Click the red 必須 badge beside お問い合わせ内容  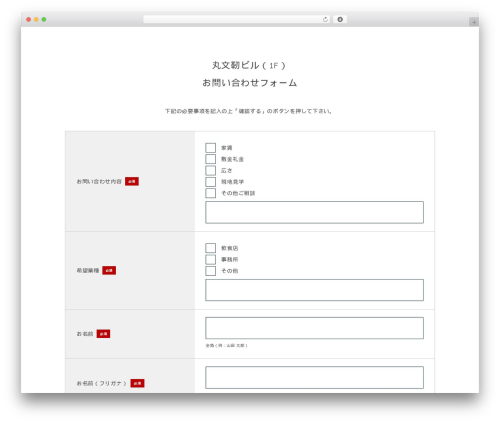tap(132, 181)
